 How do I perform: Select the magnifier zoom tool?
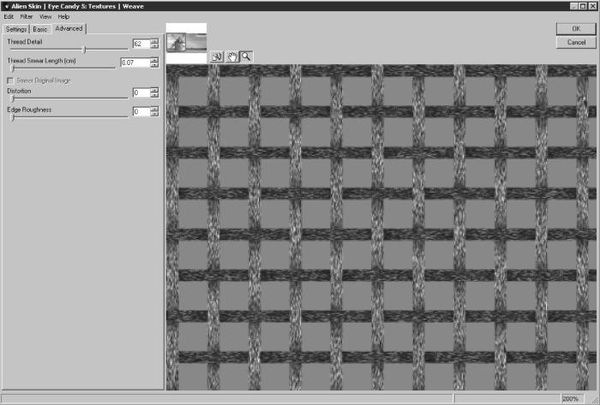click(x=245, y=57)
